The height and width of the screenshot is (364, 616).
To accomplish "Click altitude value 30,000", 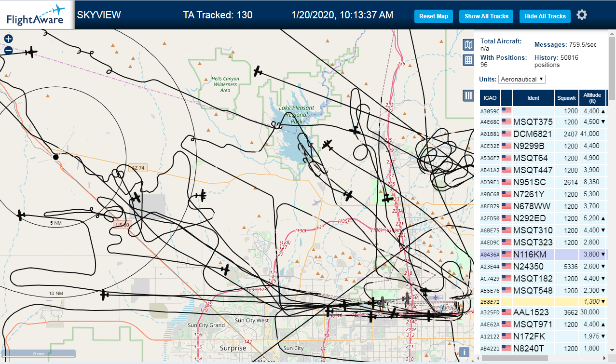I will coord(591,312).
